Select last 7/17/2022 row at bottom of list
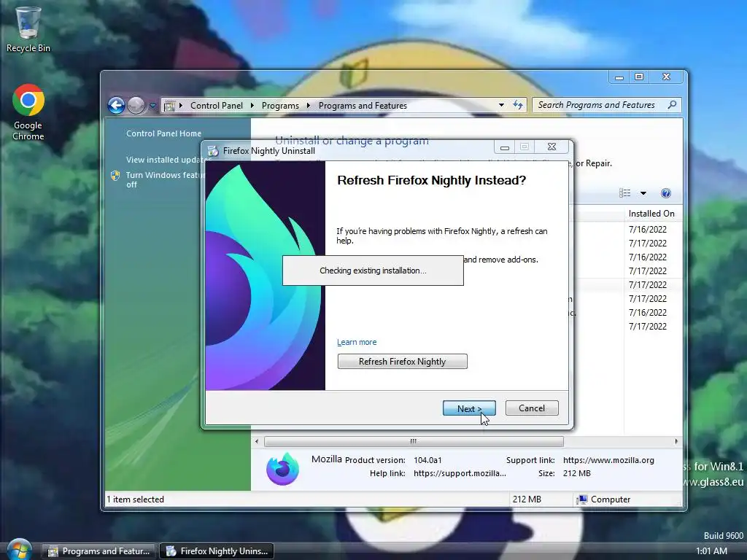Viewport: 747px width, 560px height. click(x=648, y=327)
